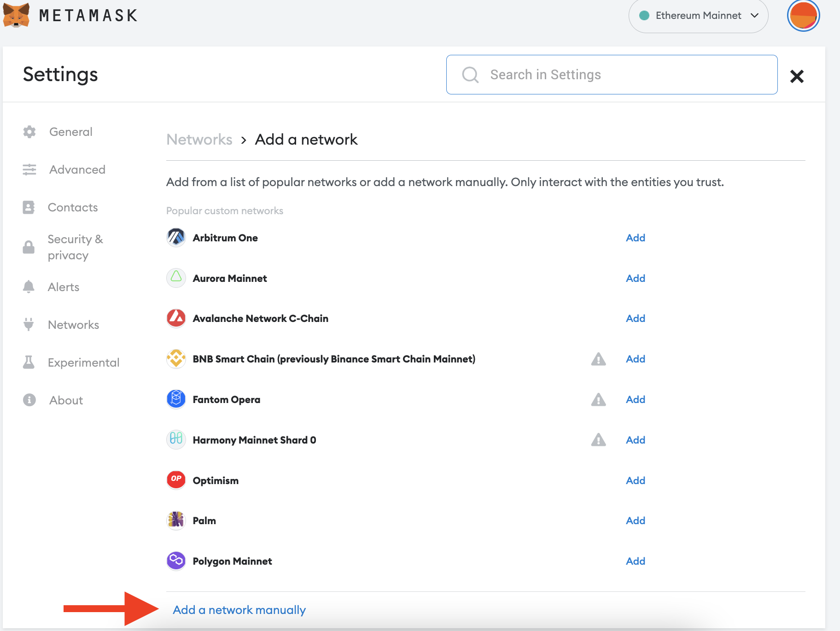Image resolution: width=840 pixels, height=631 pixels.
Task: Click the BNB Smart Chain warning icon
Action: coord(598,359)
